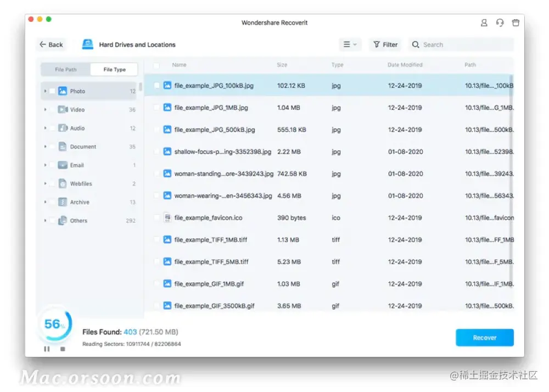Screen dimensions: 549x392
Task: Sort by the Path column header
Action: pos(470,65)
